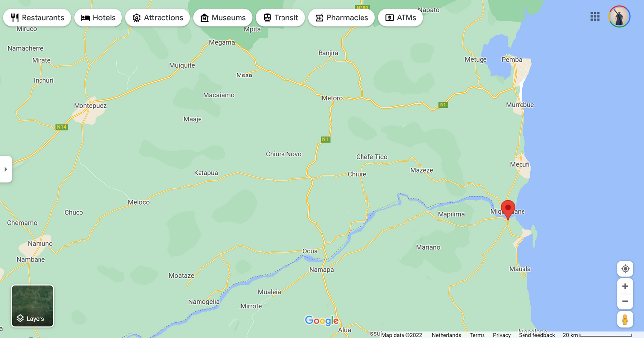The width and height of the screenshot is (644, 338).
Task: Click the N14 road shield near Montepuez
Action: coord(61,127)
